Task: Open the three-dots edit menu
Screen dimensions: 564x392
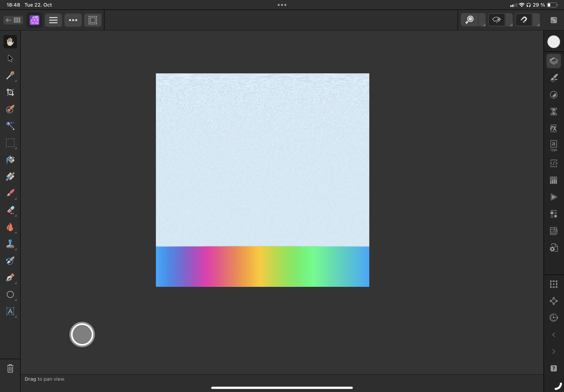Action: [x=73, y=20]
